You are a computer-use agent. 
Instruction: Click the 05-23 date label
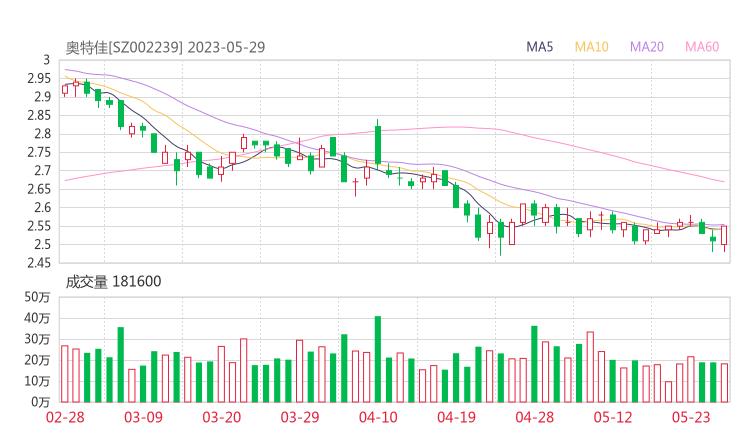click(691, 417)
